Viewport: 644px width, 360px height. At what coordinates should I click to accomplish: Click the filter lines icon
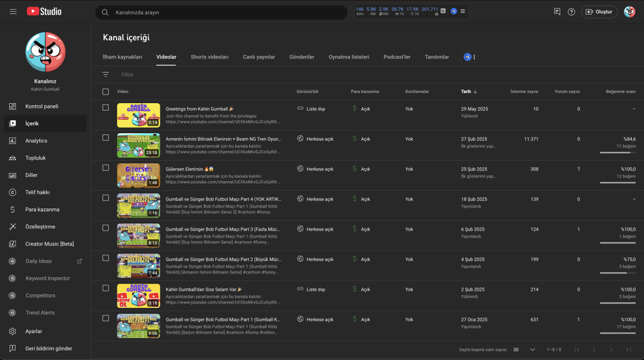(x=106, y=75)
